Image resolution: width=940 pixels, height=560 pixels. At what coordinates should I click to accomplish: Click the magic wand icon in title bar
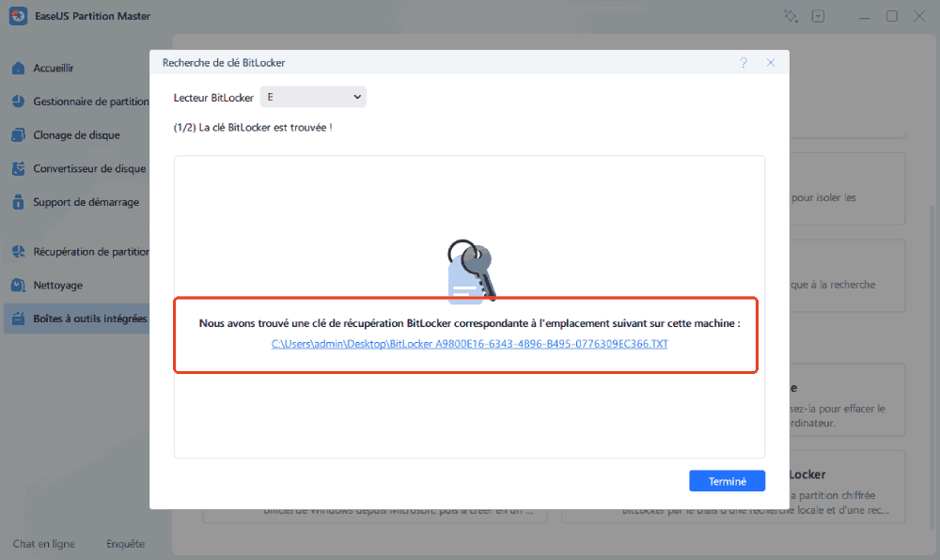pyautogui.click(x=791, y=16)
